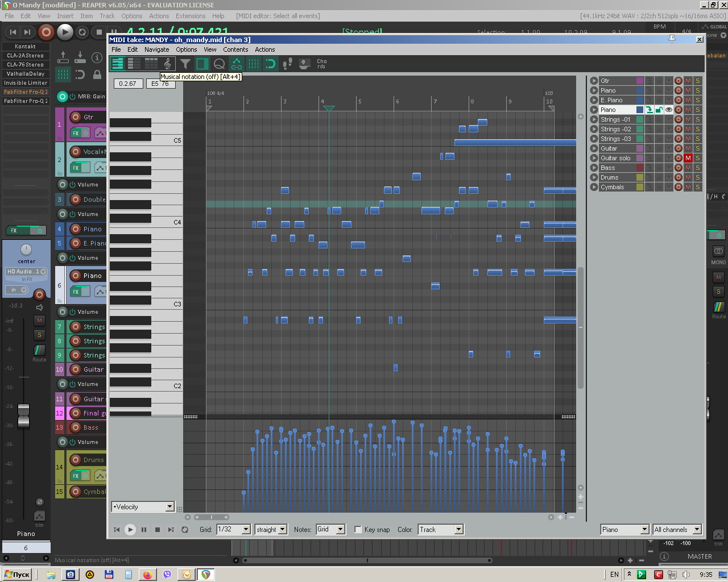728x582 pixels.
Task: Open the MIDI event filter funnel
Action: click(185, 64)
